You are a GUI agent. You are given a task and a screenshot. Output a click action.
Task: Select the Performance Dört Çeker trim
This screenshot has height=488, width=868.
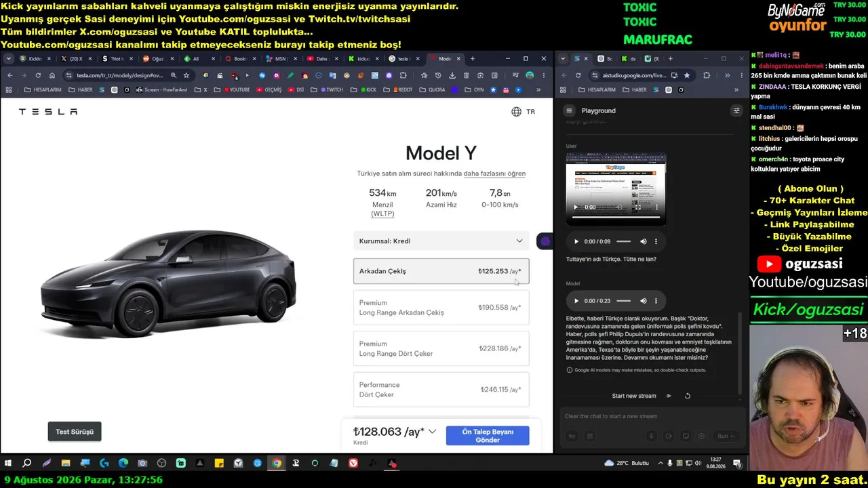(441, 390)
